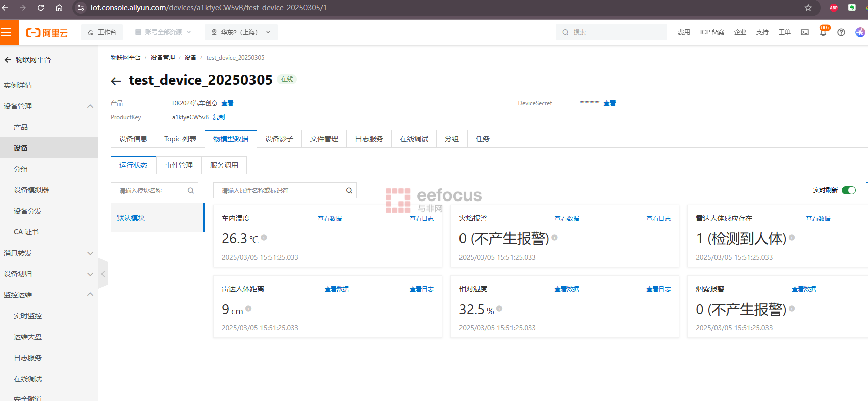
Task: Open the 账号全部资源 dropdown
Action: click(163, 32)
